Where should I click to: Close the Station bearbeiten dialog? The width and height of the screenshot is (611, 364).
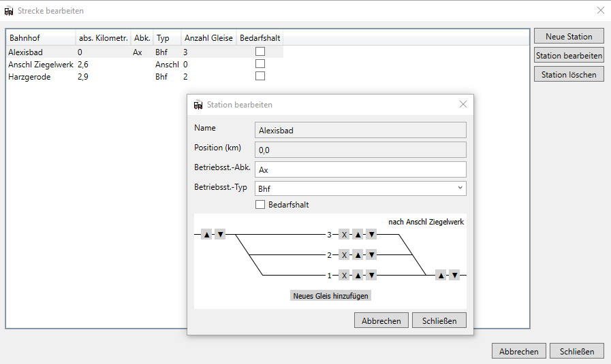[463, 104]
